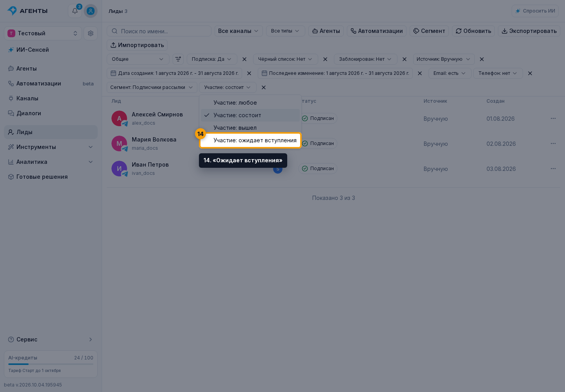Click the АГЕНТЫ logo
Viewport: 565px width, 392px height.
[27, 11]
